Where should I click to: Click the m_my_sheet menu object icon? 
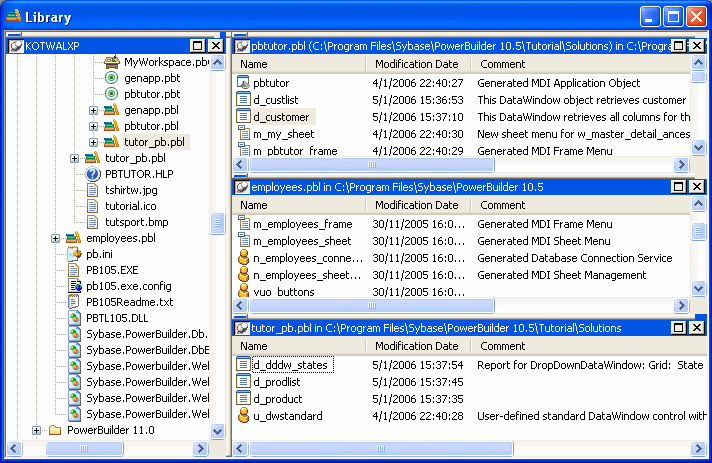244,134
